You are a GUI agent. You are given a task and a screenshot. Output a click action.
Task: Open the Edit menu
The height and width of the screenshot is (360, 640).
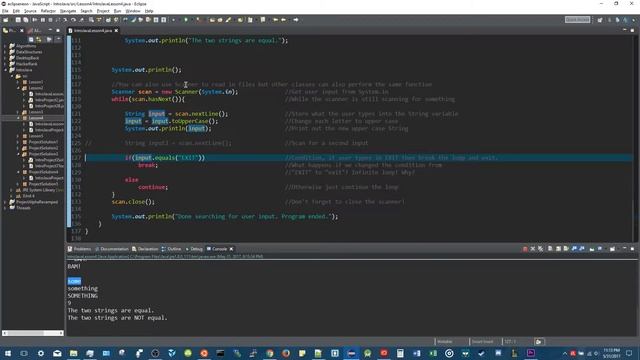click(x=16, y=11)
